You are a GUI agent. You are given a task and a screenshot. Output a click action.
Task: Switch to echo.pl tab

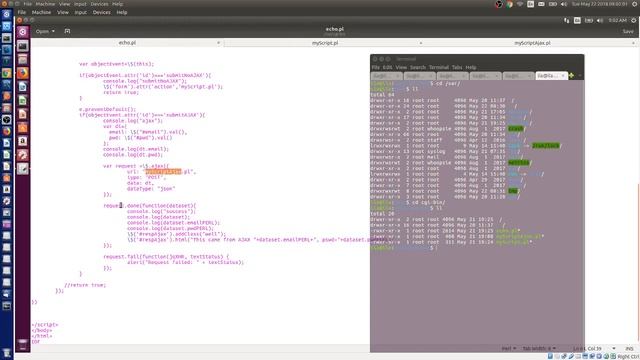[x=127, y=43]
